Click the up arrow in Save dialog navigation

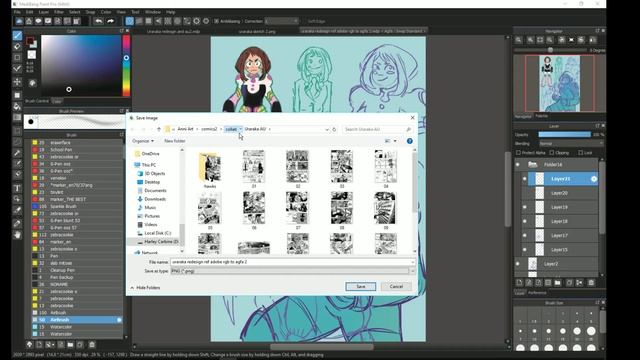159,129
